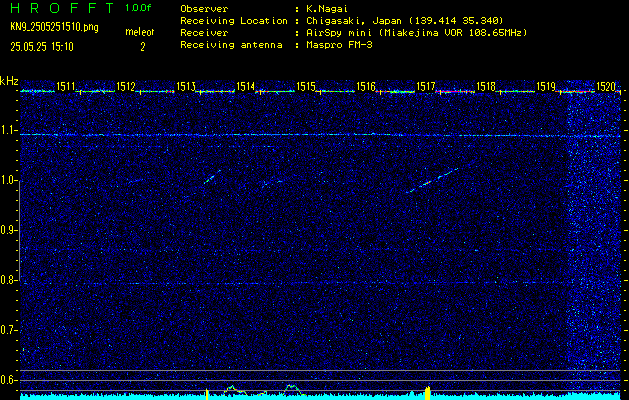Click the 1511 time marker
The height and width of the screenshot is (400, 629).
coord(66,86)
